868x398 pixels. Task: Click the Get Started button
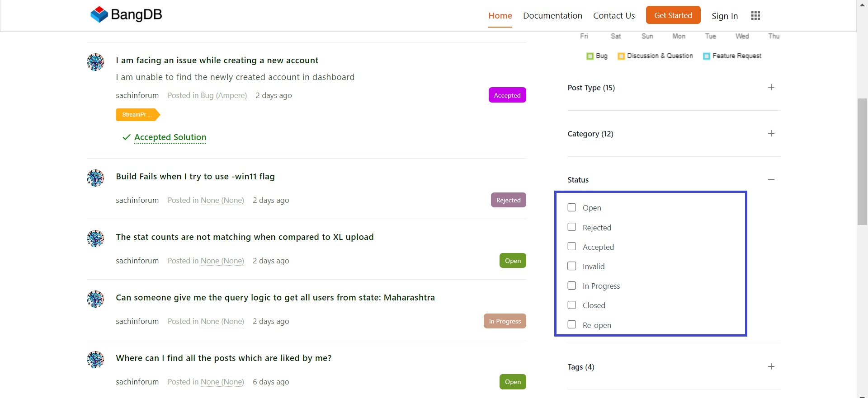pyautogui.click(x=673, y=15)
